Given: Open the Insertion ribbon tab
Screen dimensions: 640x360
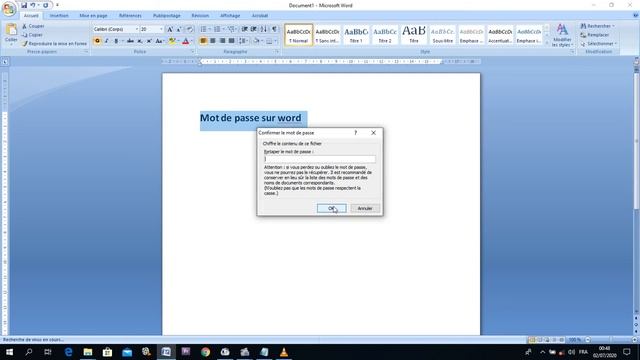Looking at the screenshot, I should point(59,16).
